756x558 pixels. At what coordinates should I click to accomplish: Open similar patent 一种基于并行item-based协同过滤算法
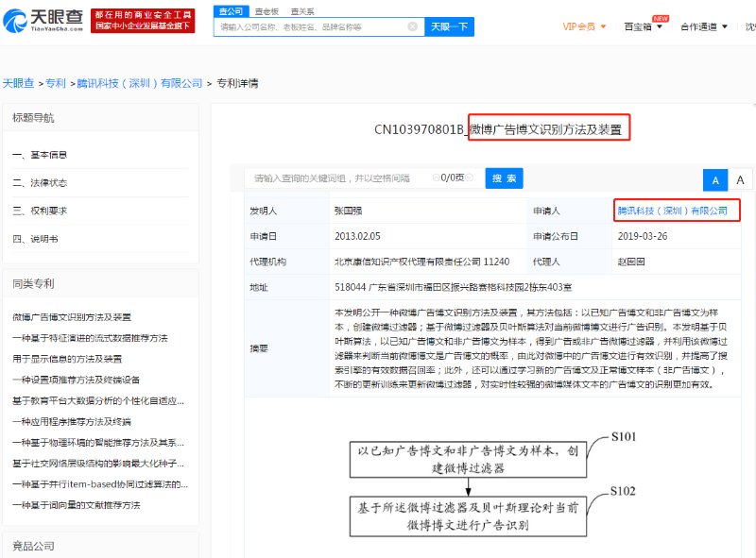coord(100,484)
